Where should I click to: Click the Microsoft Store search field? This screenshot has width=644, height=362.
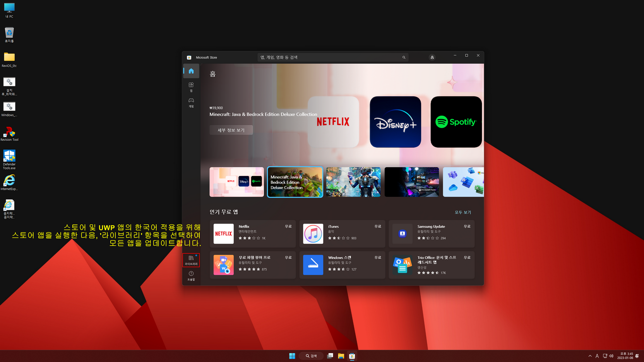(333, 57)
